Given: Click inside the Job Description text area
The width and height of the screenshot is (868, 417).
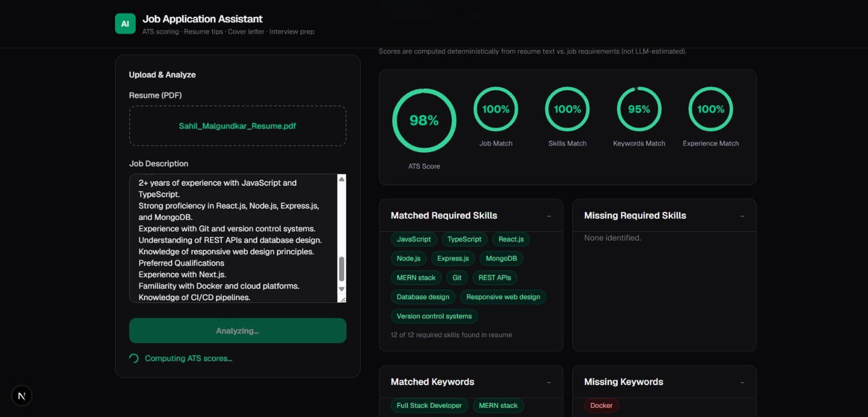Looking at the screenshot, I should [233, 238].
